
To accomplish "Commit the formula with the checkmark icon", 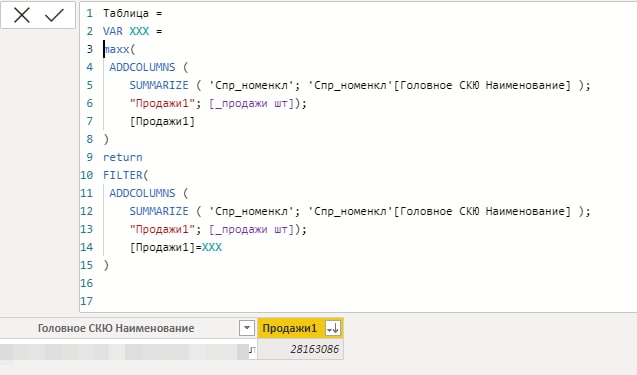I will click(54, 15).
